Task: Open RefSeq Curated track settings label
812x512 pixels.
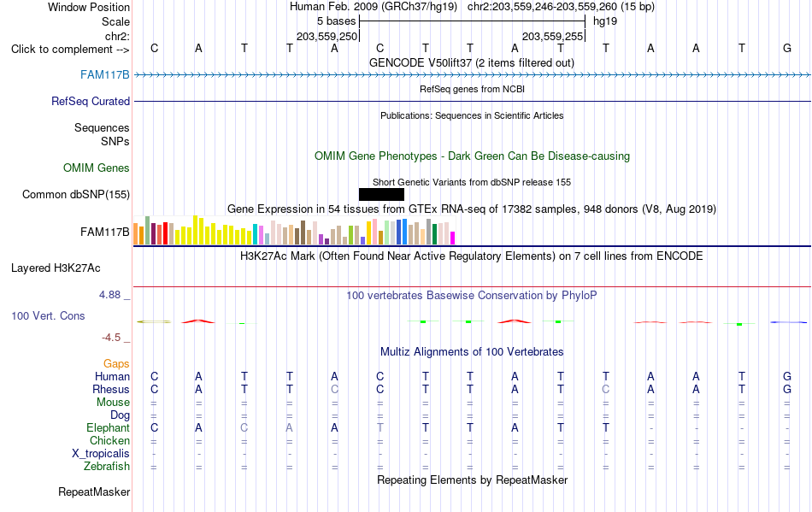Action: [90, 102]
